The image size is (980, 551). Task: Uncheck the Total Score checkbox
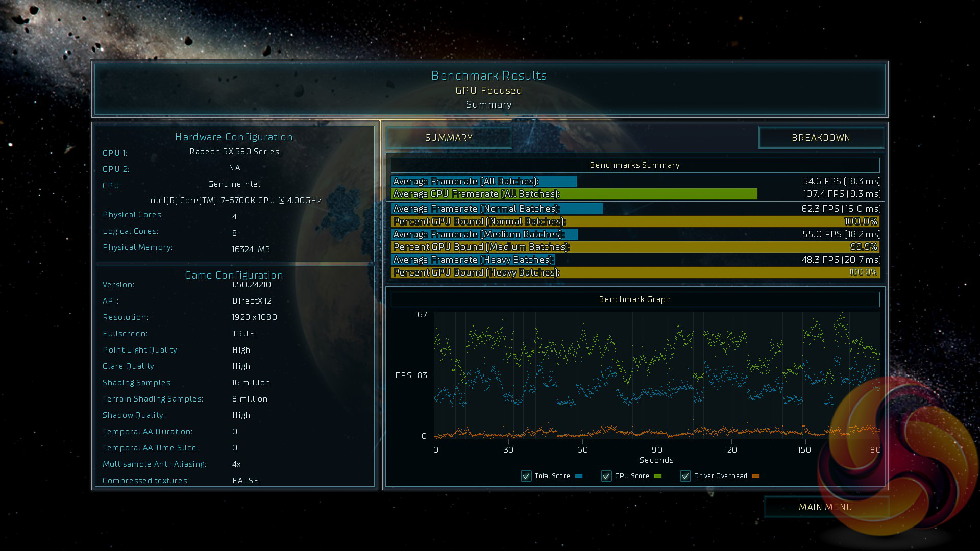[x=526, y=476]
